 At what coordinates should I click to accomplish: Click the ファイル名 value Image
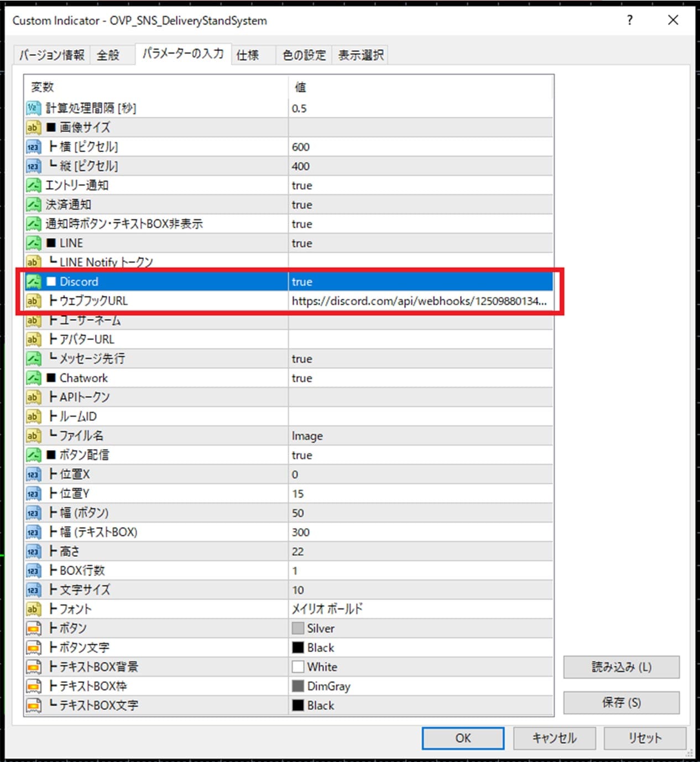[x=307, y=436]
